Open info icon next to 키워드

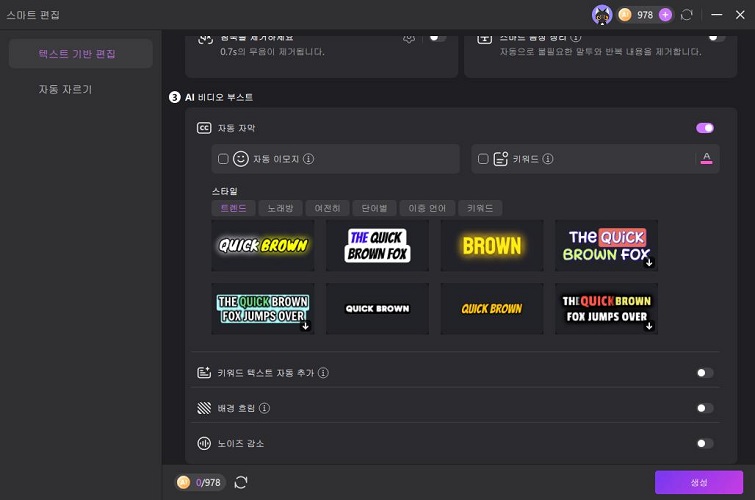pyautogui.click(x=548, y=159)
